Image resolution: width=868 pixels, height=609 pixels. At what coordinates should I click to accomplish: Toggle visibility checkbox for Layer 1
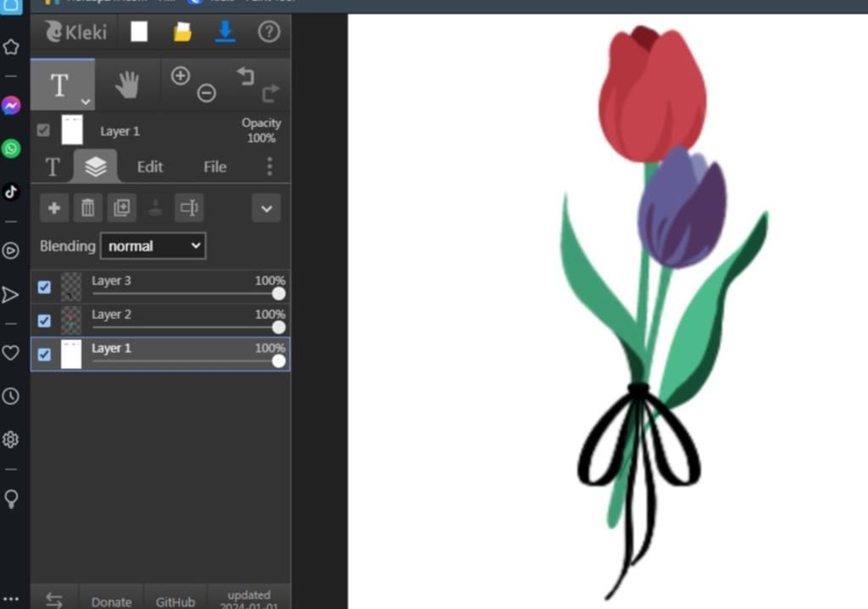click(x=44, y=355)
